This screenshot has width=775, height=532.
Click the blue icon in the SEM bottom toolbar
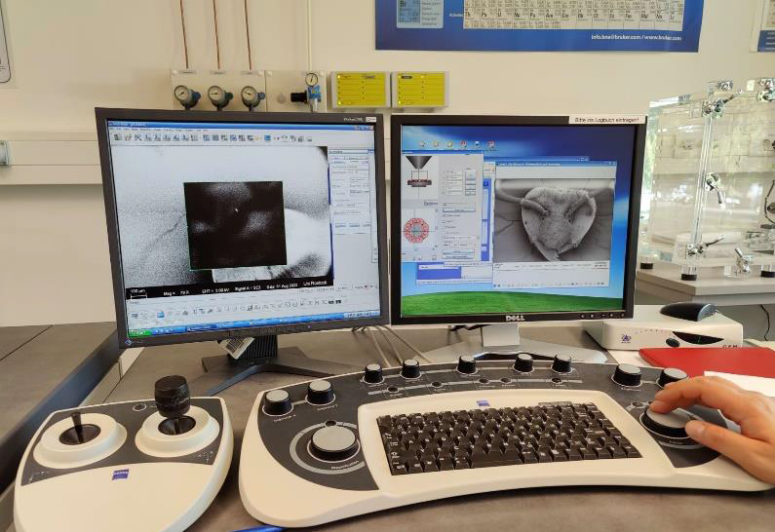160,314
